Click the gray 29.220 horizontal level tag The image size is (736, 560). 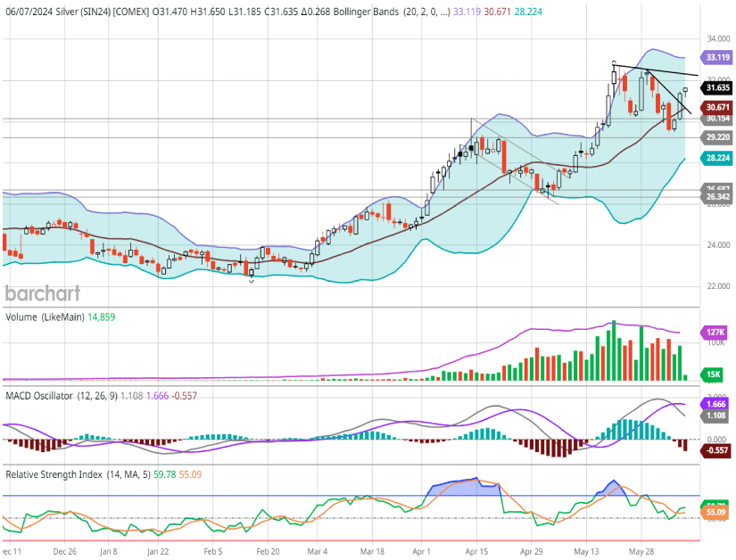(x=717, y=137)
